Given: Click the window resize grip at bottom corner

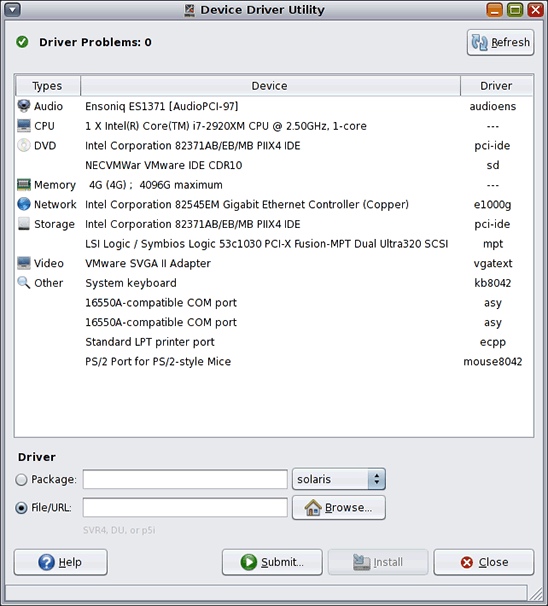Looking at the screenshot, I should (x=536, y=593).
